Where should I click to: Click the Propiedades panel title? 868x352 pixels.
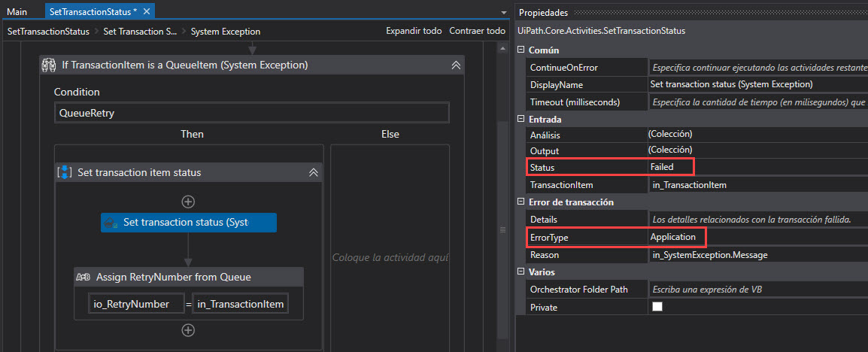(544, 12)
